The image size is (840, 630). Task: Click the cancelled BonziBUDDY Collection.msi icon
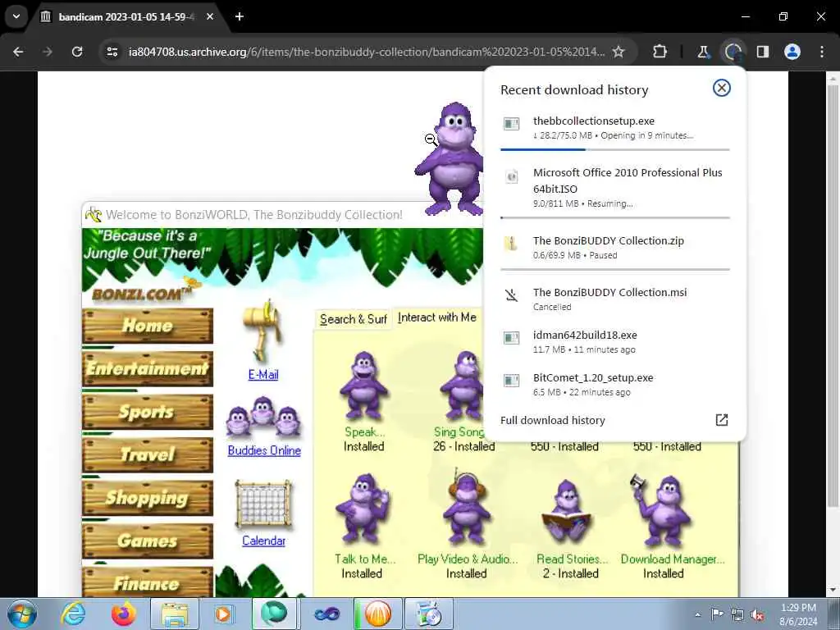pos(512,295)
